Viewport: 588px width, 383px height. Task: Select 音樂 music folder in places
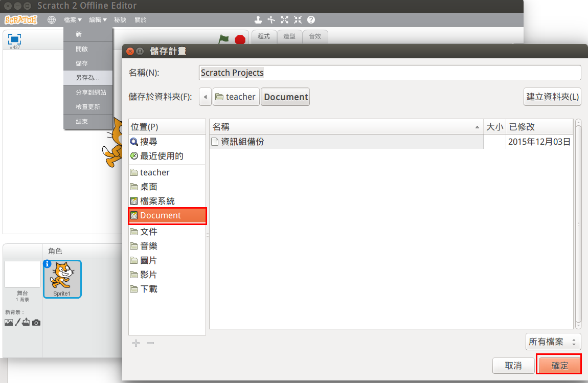click(167, 246)
